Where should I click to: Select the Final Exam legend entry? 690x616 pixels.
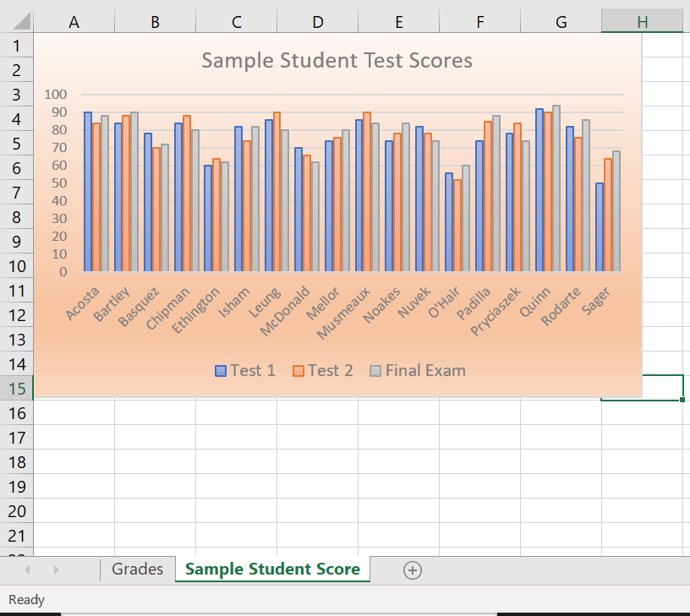coord(418,371)
